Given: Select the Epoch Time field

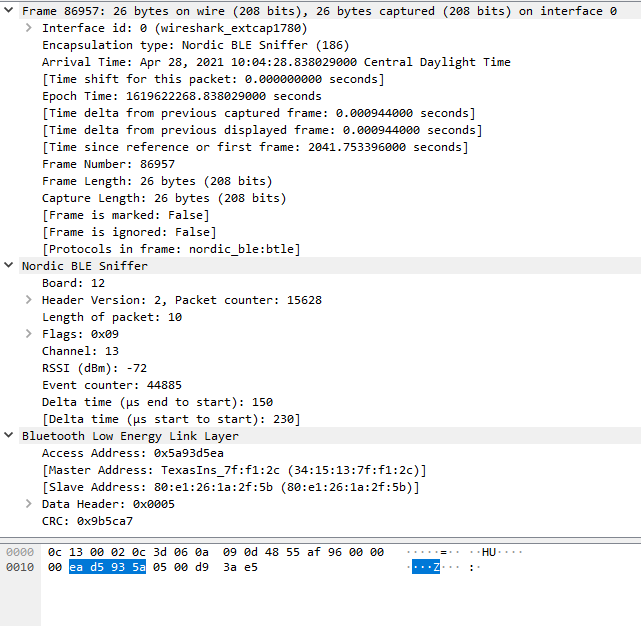Looking at the screenshot, I should [x=181, y=96].
